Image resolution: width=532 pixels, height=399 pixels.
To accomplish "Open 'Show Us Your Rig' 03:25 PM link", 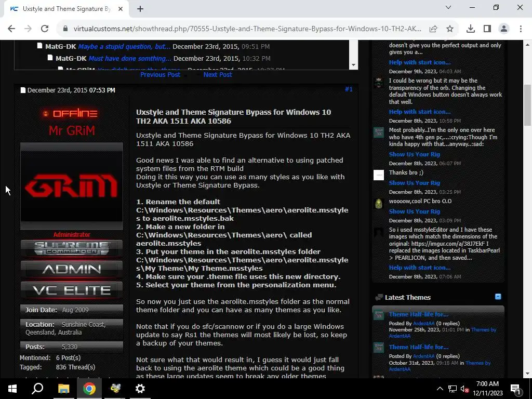I will [414, 183].
